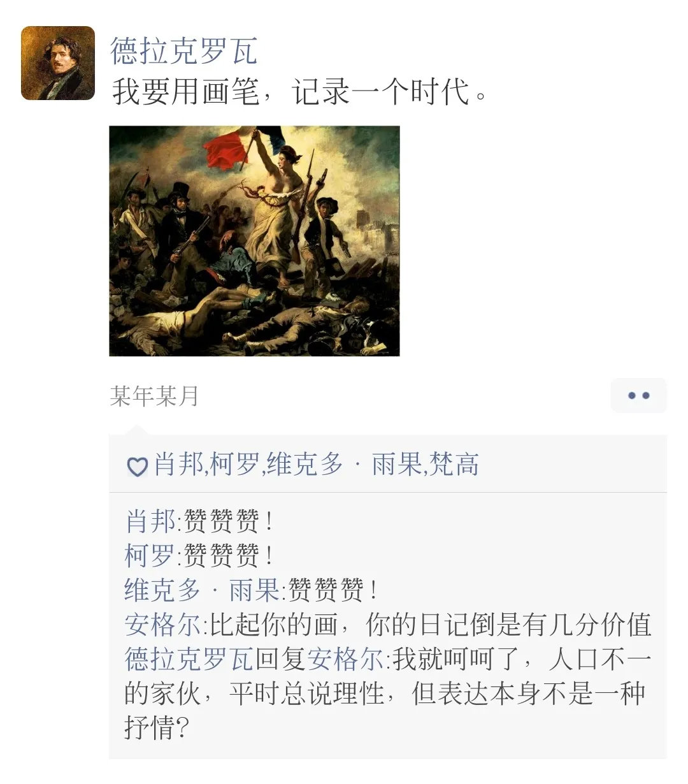688x784 pixels.
Task: Tap 柯罗's name in second comment
Action: [150, 556]
